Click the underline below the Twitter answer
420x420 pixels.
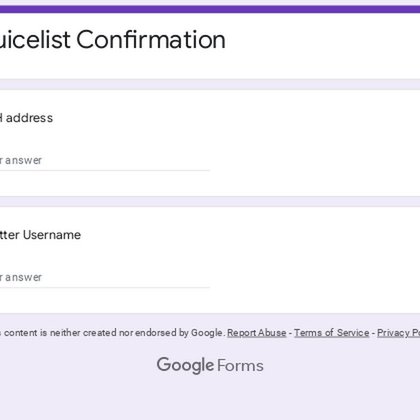point(104,287)
